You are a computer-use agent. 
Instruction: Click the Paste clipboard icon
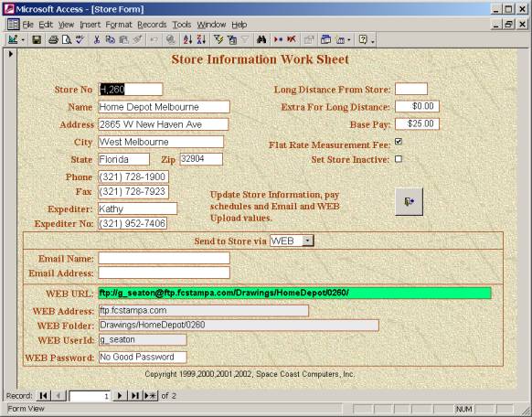[123, 39]
